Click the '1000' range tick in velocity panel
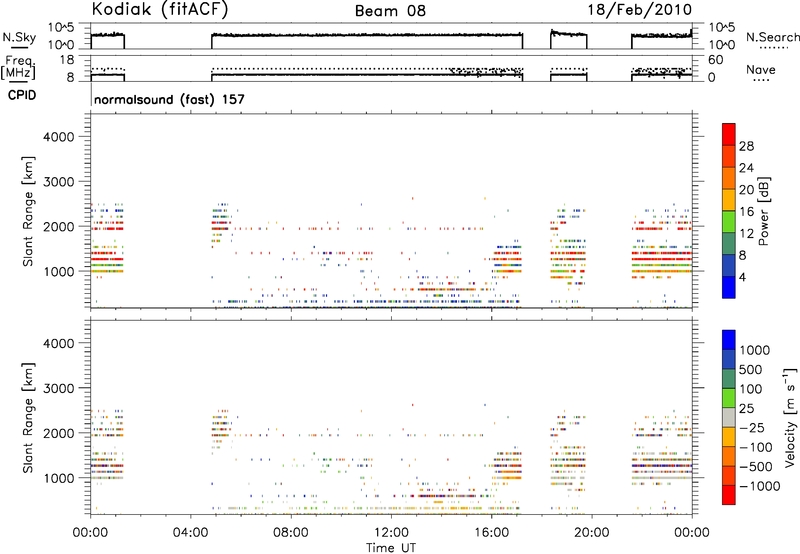 click(58, 478)
